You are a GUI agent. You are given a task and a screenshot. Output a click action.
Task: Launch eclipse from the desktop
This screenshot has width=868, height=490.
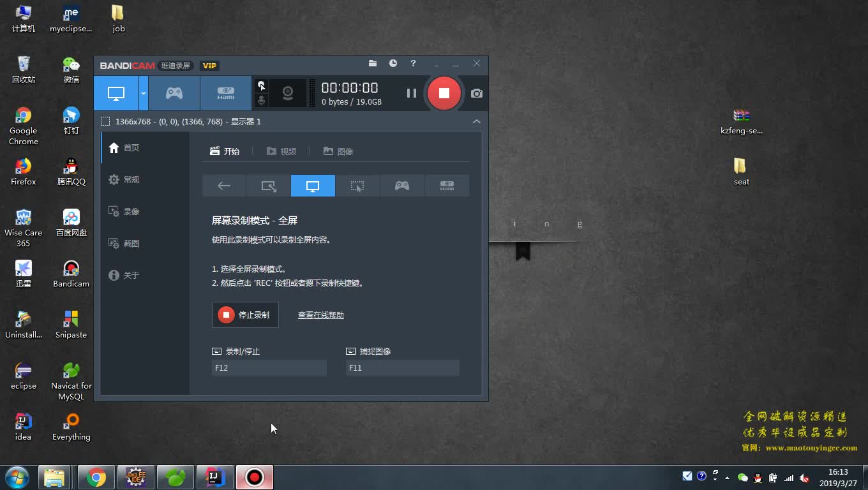[24, 376]
